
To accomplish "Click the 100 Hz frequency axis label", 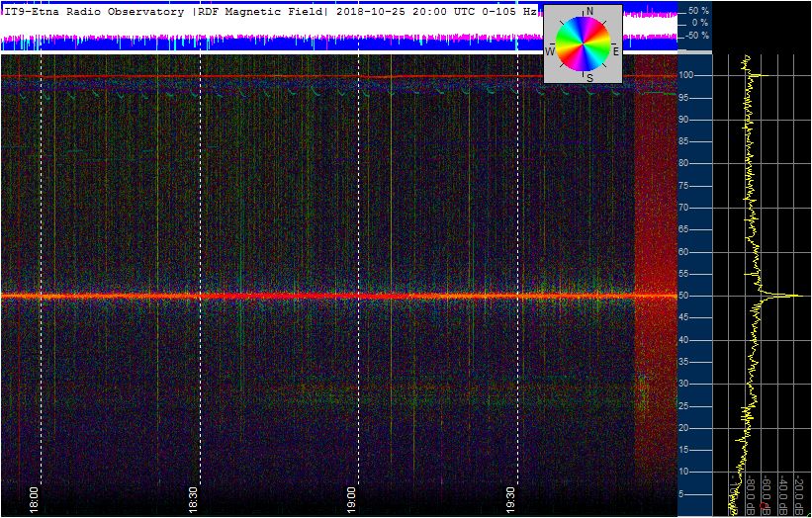I will click(686, 75).
